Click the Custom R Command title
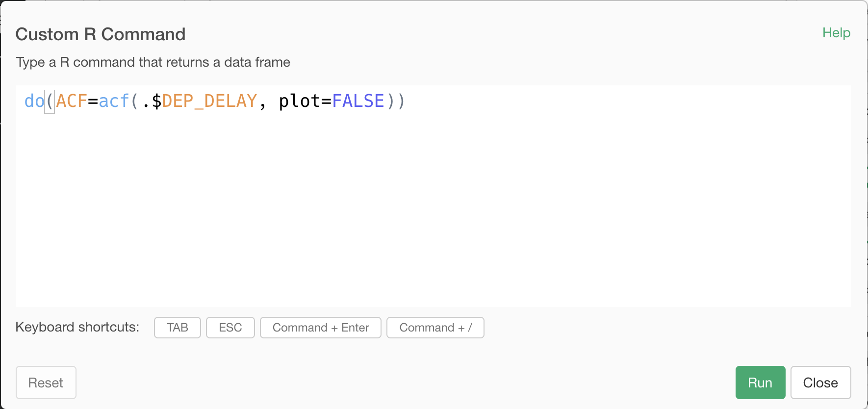The width and height of the screenshot is (868, 409). click(101, 34)
